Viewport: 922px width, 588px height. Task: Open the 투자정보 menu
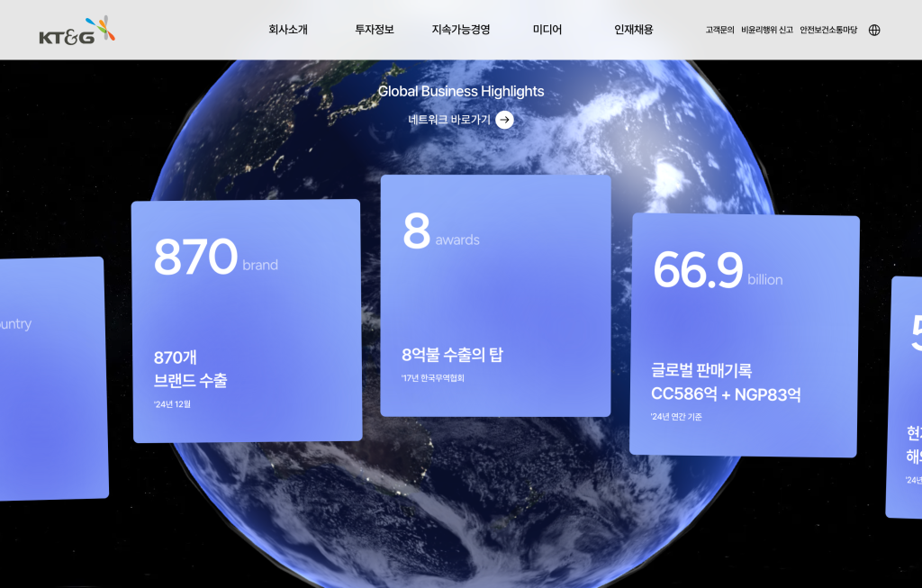(x=375, y=30)
